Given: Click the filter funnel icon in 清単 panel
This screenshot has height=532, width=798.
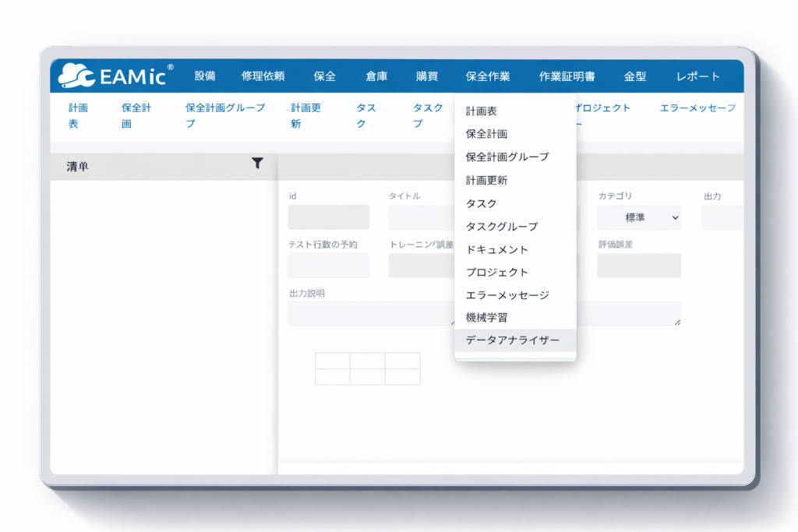Looking at the screenshot, I should click(x=257, y=164).
